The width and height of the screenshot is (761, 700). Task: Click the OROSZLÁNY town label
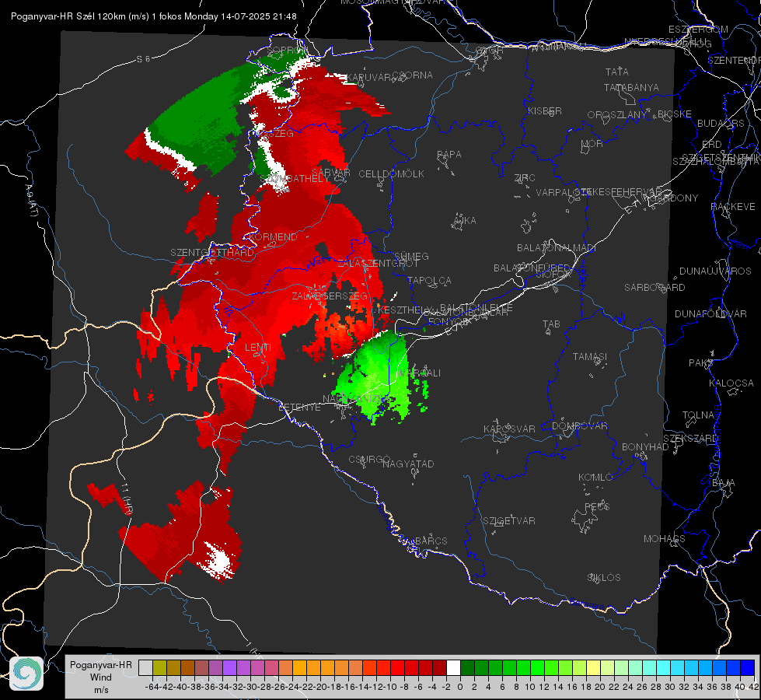[617, 115]
